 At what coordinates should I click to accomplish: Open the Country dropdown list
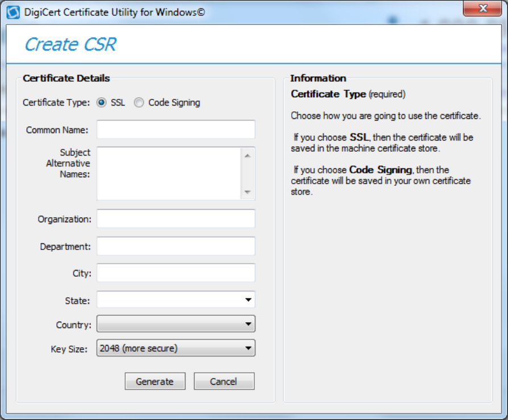pyautogui.click(x=176, y=324)
